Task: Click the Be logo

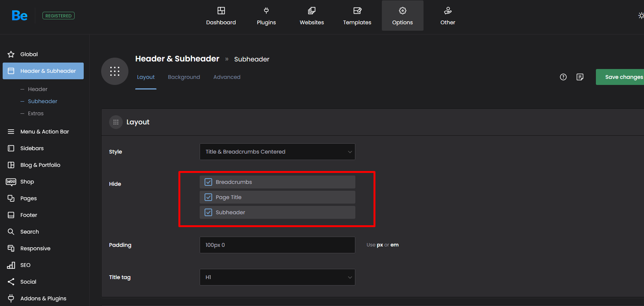Action: (19, 16)
